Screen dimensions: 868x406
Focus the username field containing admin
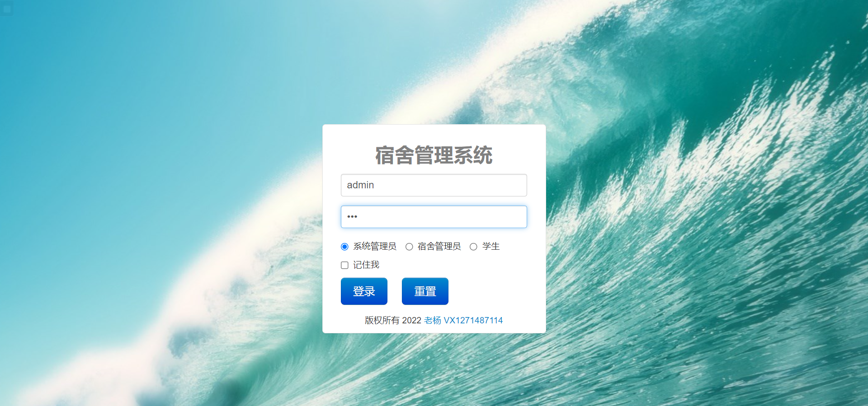[x=434, y=185]
